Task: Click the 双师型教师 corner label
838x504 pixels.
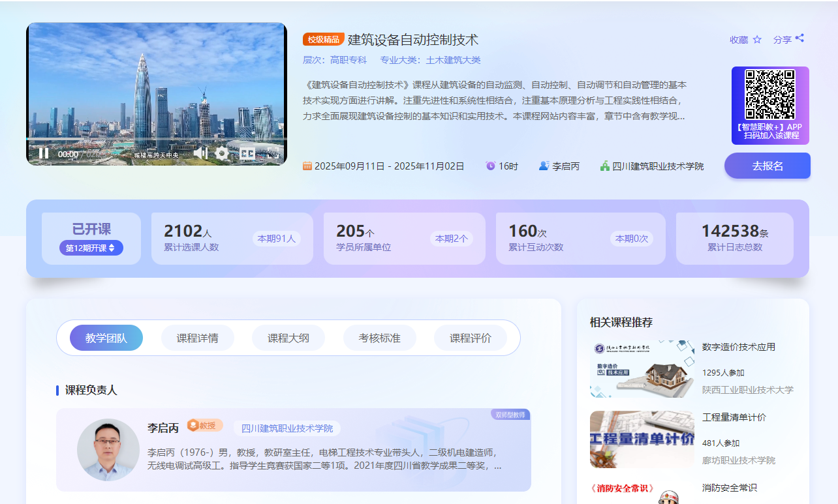Action: (510, 414)
